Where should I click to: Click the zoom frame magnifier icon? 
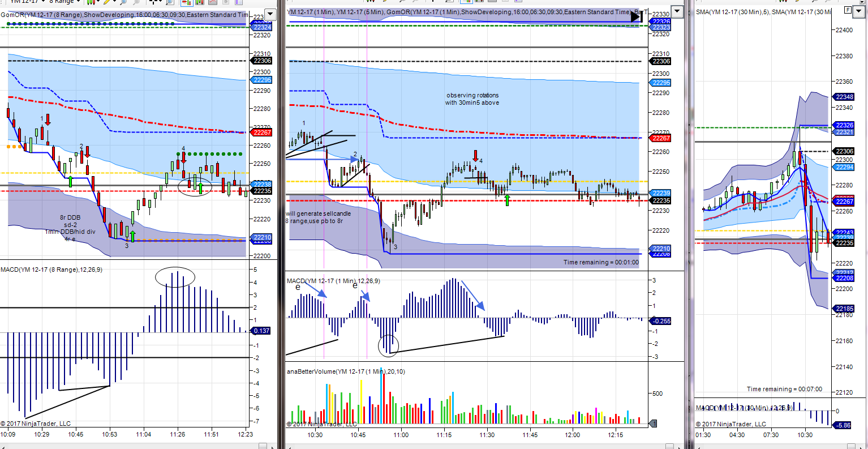[x=171, y=2]
